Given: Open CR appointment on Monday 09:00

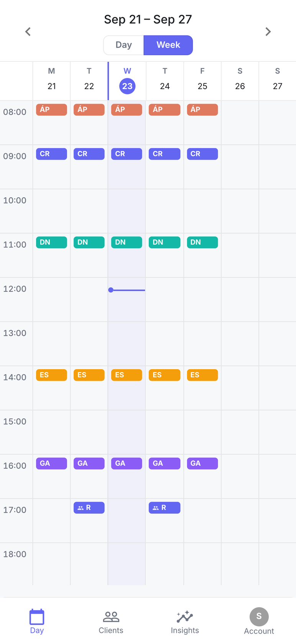Looking at the screenshot, I should (51, 154).
